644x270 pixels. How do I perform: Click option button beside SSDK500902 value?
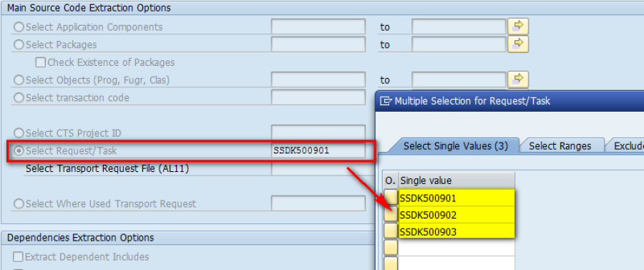391,215
